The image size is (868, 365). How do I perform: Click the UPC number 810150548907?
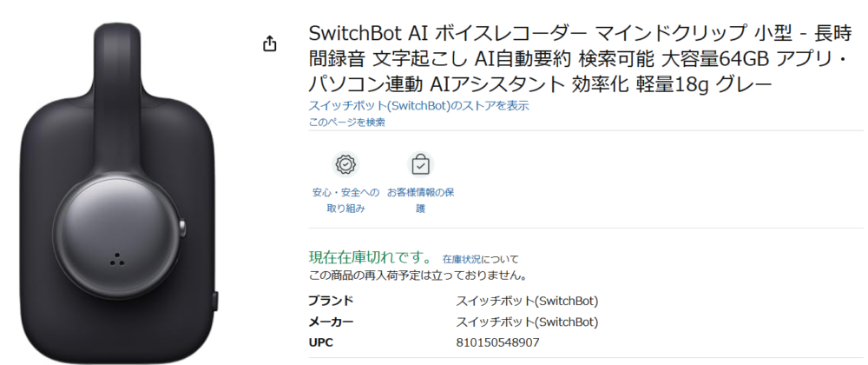coord(496,343)
